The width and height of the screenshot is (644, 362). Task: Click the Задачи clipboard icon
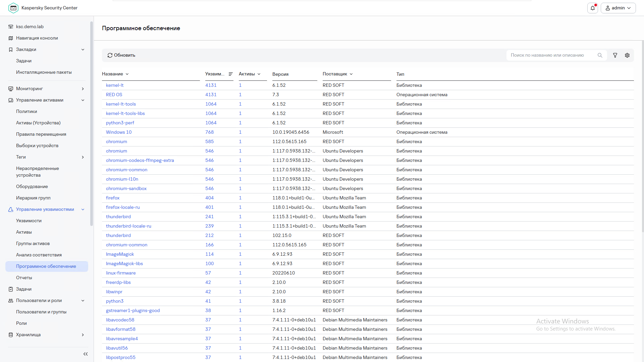click(11, 289)
